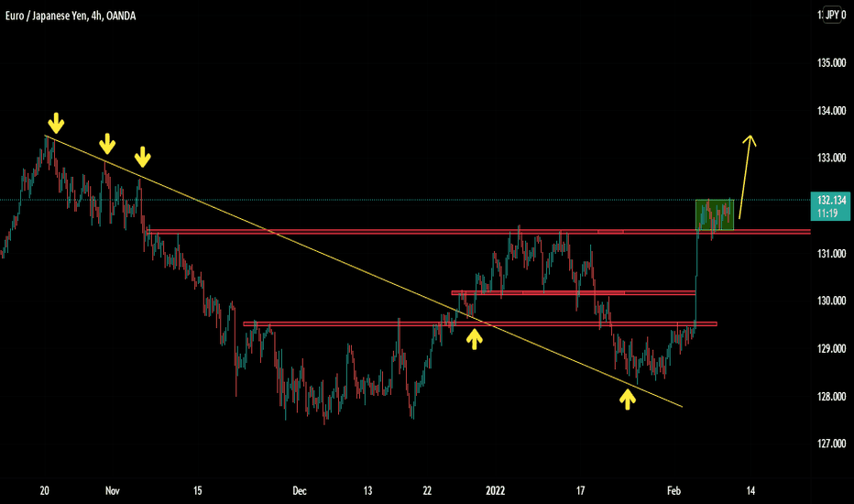Click the 14 date label on time axis
This screenshot has height=504, width=854.
[x=750, y=491]
